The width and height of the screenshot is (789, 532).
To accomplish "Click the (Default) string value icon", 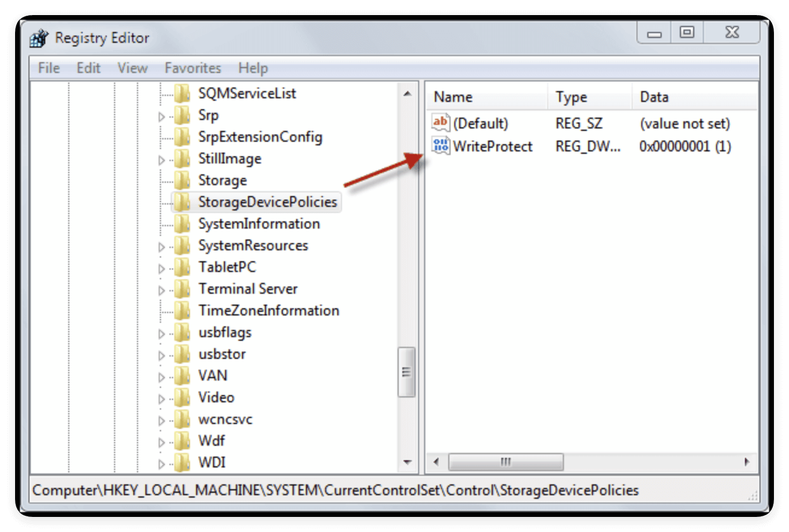I will click(x=441, y=123).
